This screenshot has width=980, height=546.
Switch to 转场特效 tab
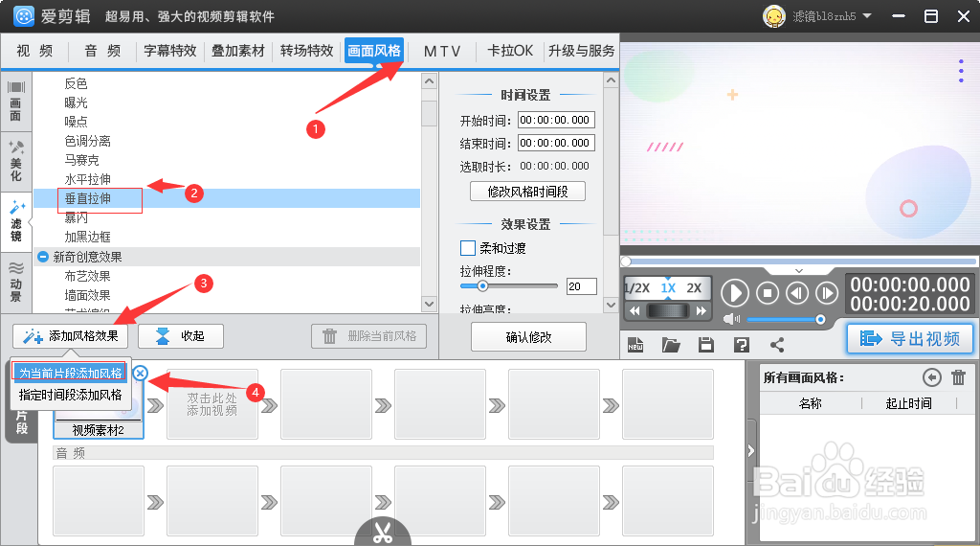(x=306, y=51)
